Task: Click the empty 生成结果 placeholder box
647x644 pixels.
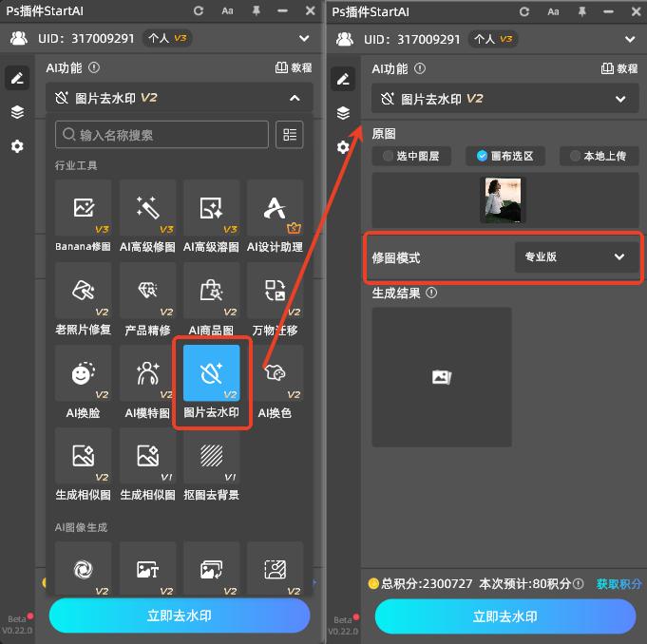Action: coord(442,377)
